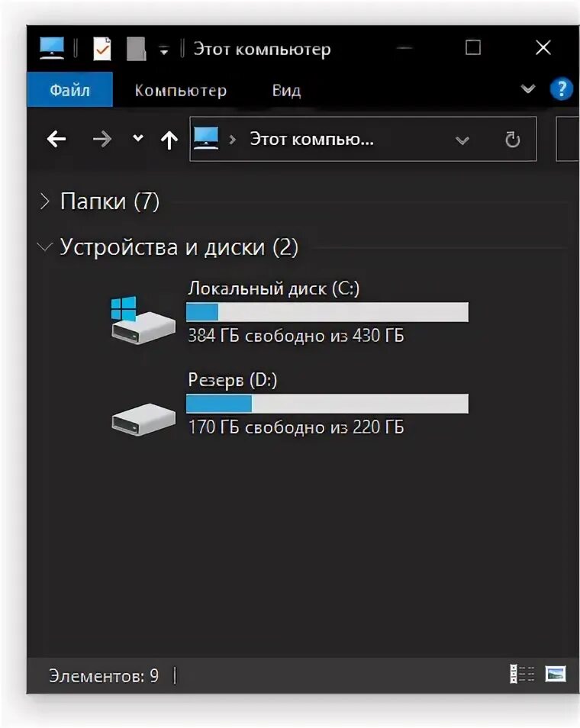Click the Properties icon in quick access toolbar
580x728 pixels.
coord(101,49)
